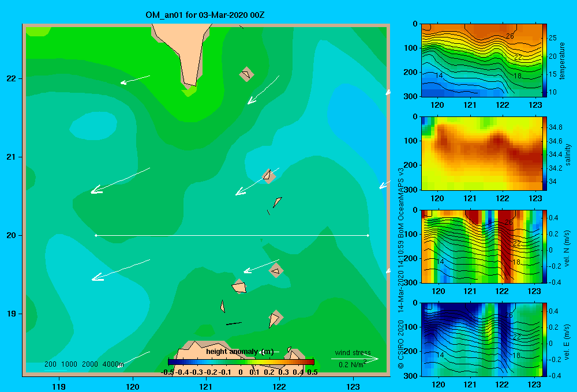The width and height of the screenshot is (577, 392).
Task: Click the wind arrow just west of the top peninsula
Action: [135, 80]
